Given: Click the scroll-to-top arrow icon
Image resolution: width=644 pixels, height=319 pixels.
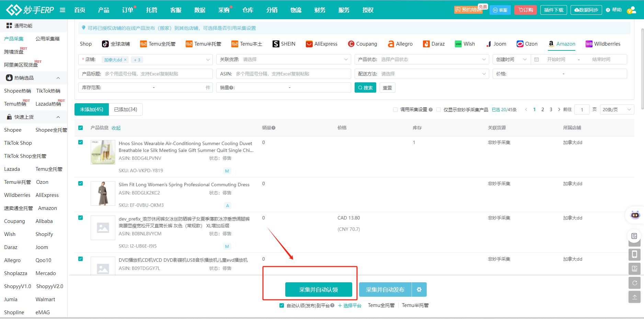Looking at the screenshot, I should click(634, 297).
